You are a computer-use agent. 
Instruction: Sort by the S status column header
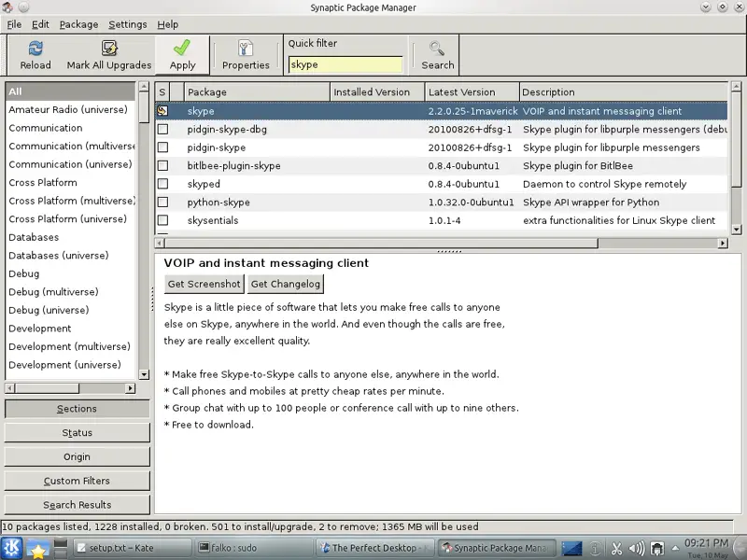pos(162,91)
